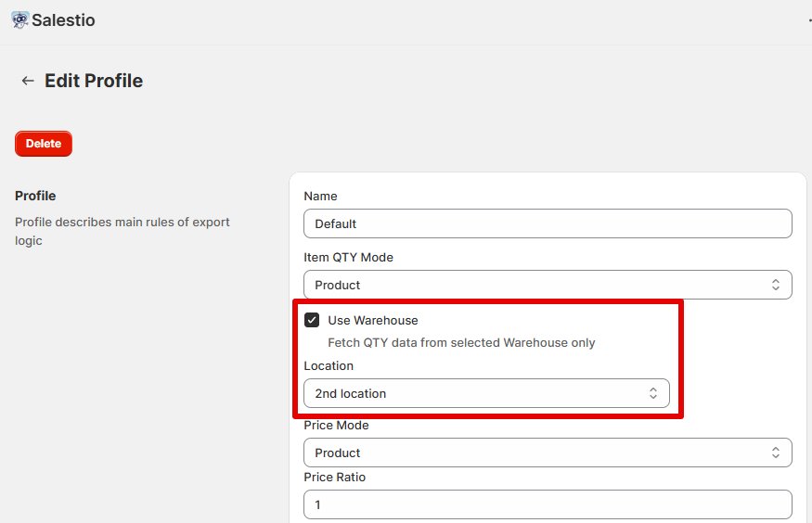Click the Price Ratio field label
The image size is (812, 523).
[x=335, y=477]
